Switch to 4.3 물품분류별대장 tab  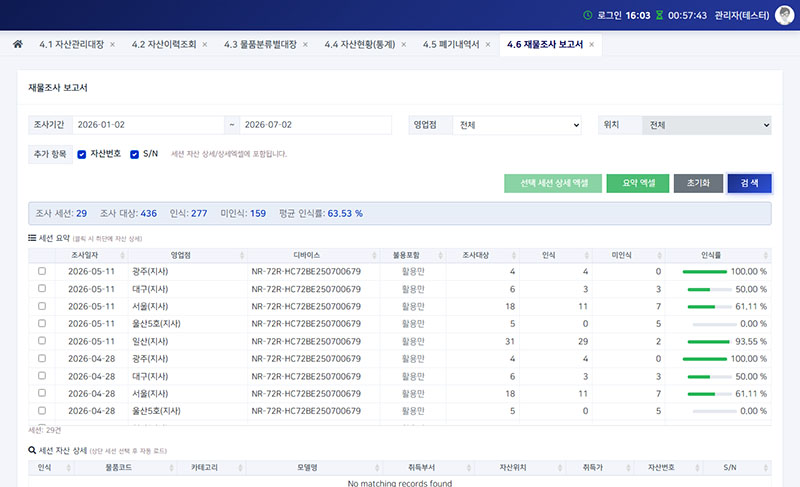260,44
